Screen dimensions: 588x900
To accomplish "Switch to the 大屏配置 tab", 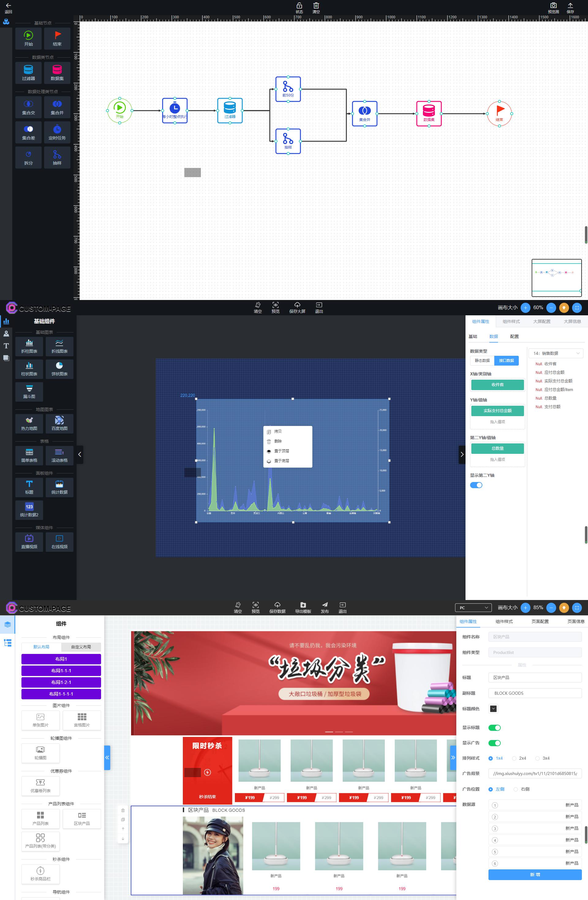I will [541, 321].
